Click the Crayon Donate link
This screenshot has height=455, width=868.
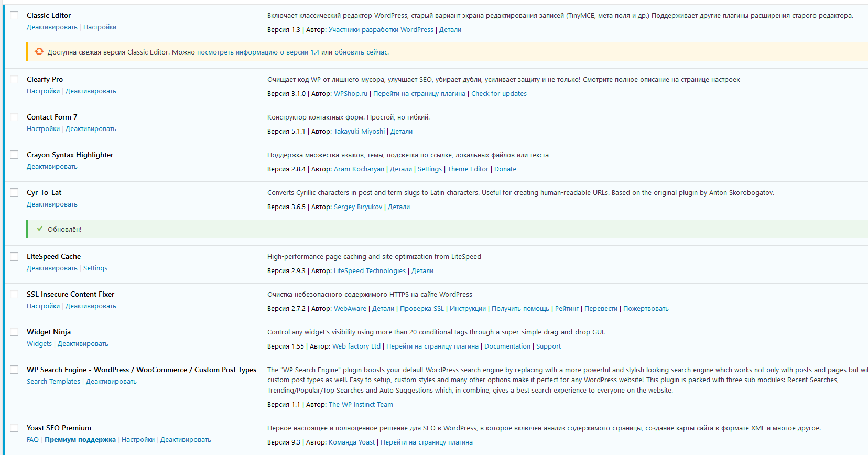[505, 169]
